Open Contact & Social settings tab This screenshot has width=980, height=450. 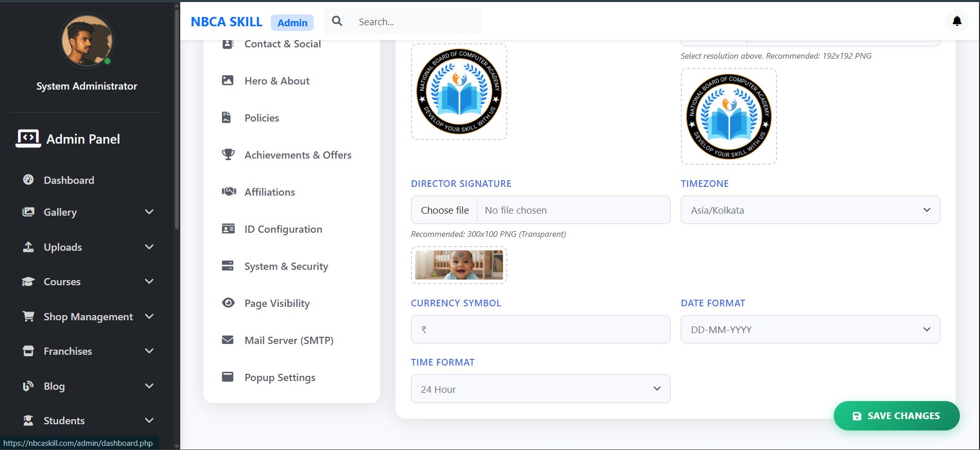(283, 44)
